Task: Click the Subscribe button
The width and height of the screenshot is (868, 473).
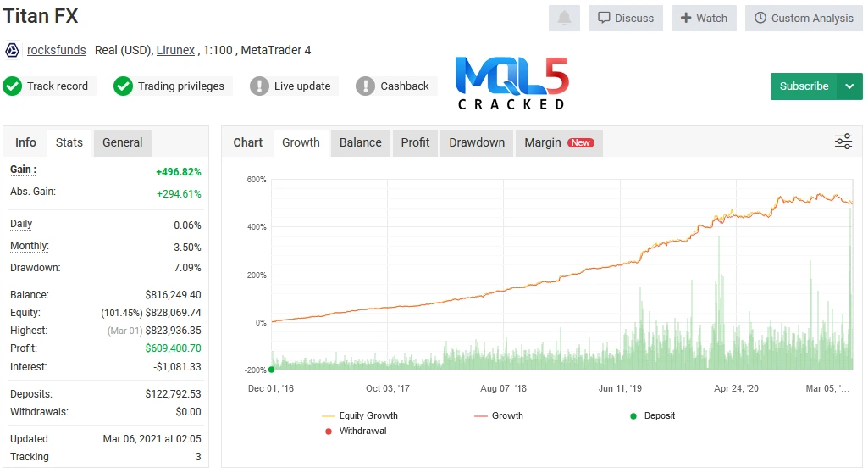Action: (804, 86)
